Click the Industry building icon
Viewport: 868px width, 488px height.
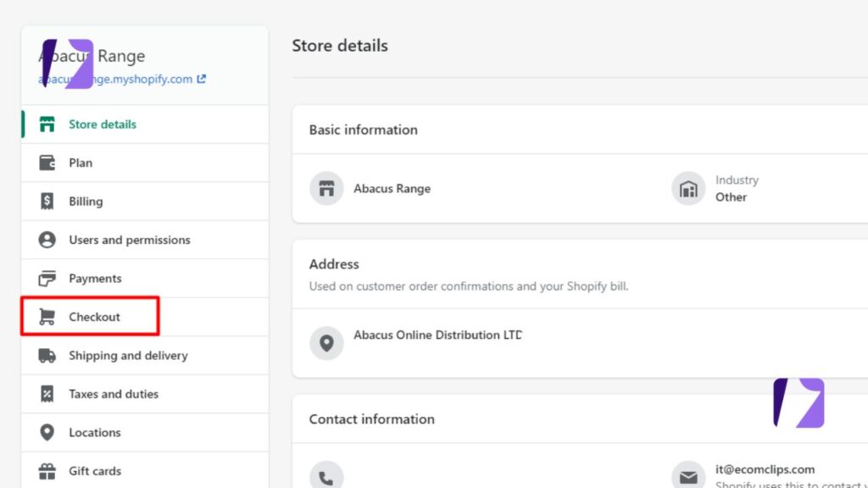point(688,188)
